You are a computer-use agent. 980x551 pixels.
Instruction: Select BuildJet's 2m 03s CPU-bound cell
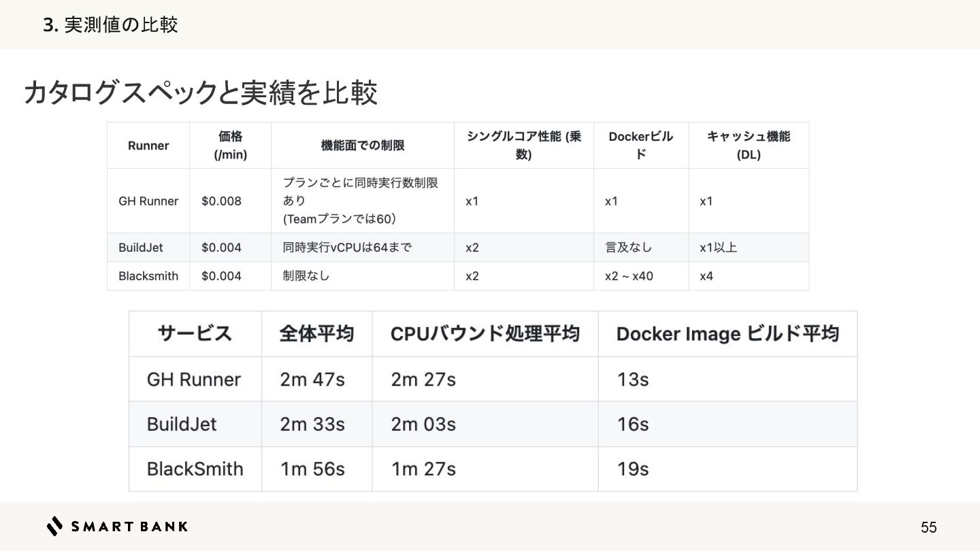tap(423, 424)
